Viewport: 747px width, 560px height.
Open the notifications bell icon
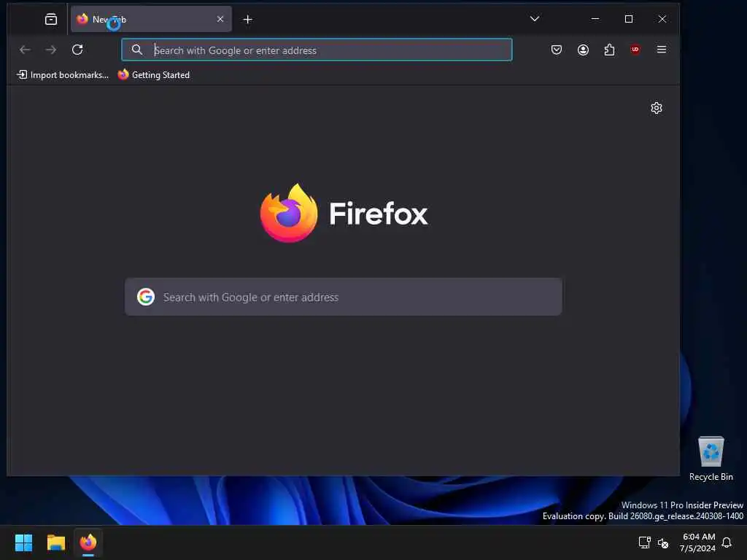[727, 542]
